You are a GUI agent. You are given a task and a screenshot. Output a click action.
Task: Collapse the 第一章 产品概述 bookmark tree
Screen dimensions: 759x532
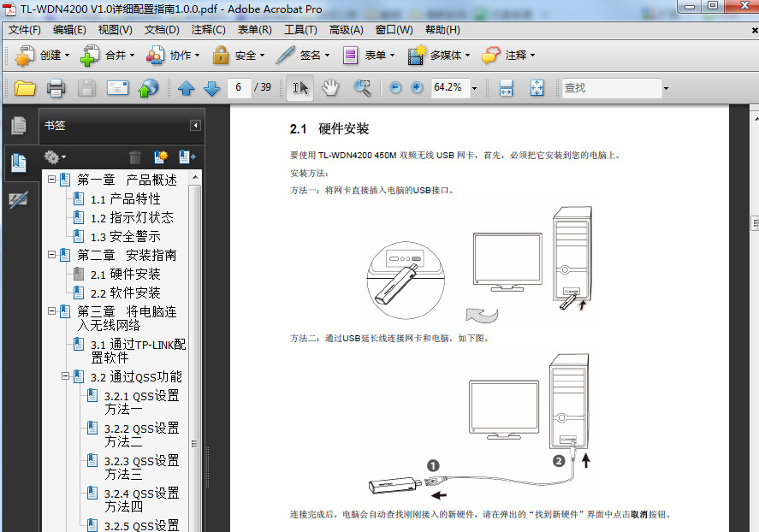coord(50,179)
